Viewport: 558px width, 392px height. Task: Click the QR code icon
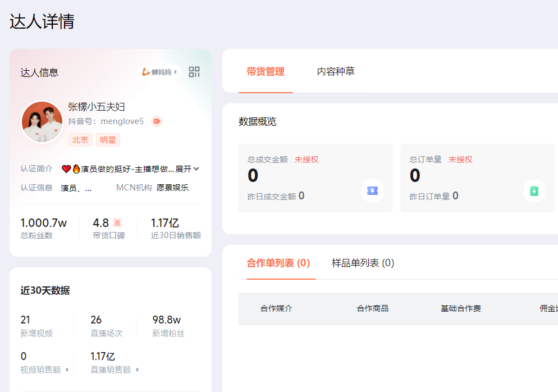coord(194,72)
